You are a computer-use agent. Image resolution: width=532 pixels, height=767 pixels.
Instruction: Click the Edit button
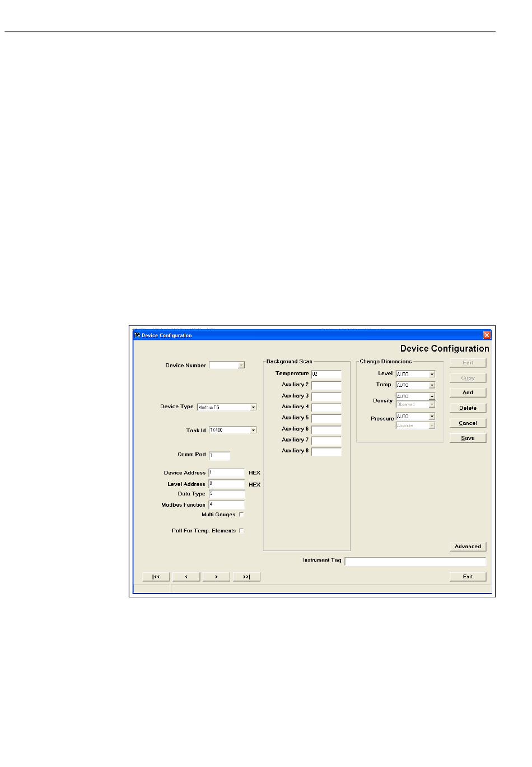[468, 363]
